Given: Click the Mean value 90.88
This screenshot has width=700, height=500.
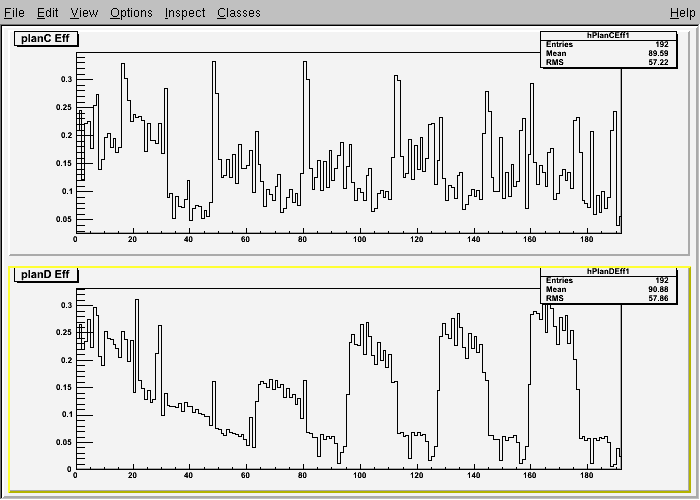Looking at the screenshot, I should point(658,289).
